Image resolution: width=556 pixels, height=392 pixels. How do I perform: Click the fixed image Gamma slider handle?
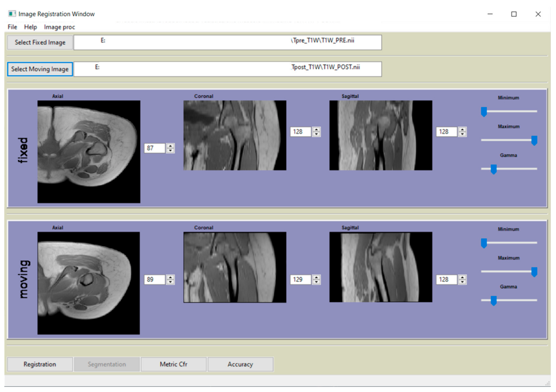(494, 169)
